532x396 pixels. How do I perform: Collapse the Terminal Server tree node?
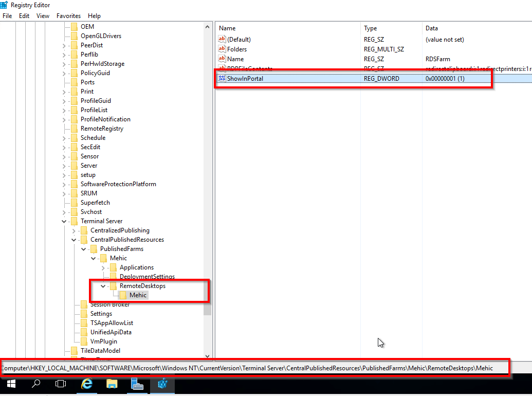click(x=65, y=221)
